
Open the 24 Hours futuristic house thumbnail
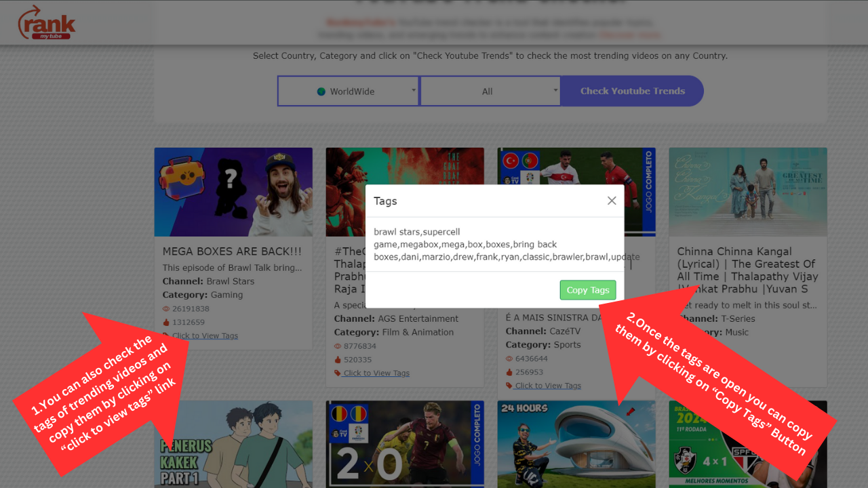[576, 444]
